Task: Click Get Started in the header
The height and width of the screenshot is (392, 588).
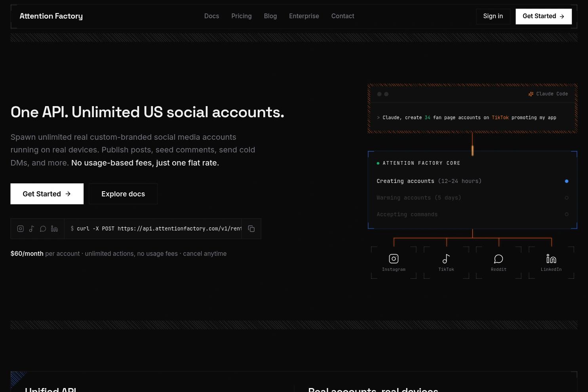Action: coord(544,16)
